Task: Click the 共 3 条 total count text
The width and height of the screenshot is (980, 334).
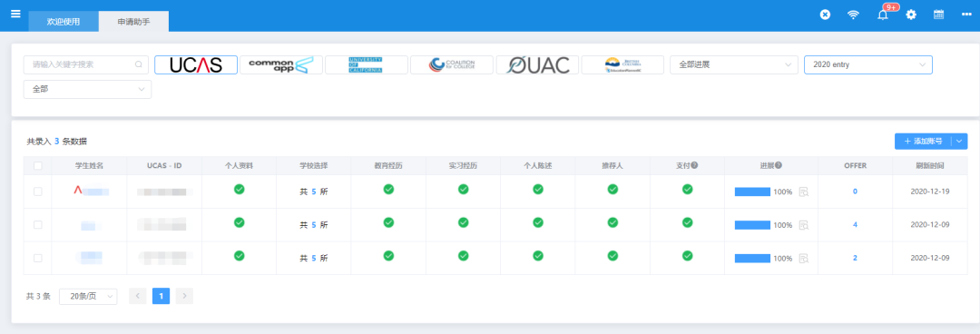Action: pyautogui.click(x=38, y=297)
